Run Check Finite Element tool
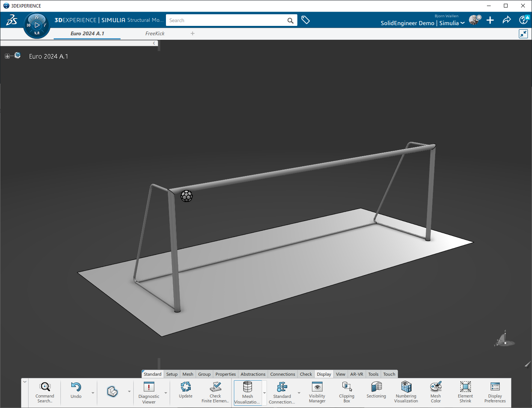 (x=215, y=392)
